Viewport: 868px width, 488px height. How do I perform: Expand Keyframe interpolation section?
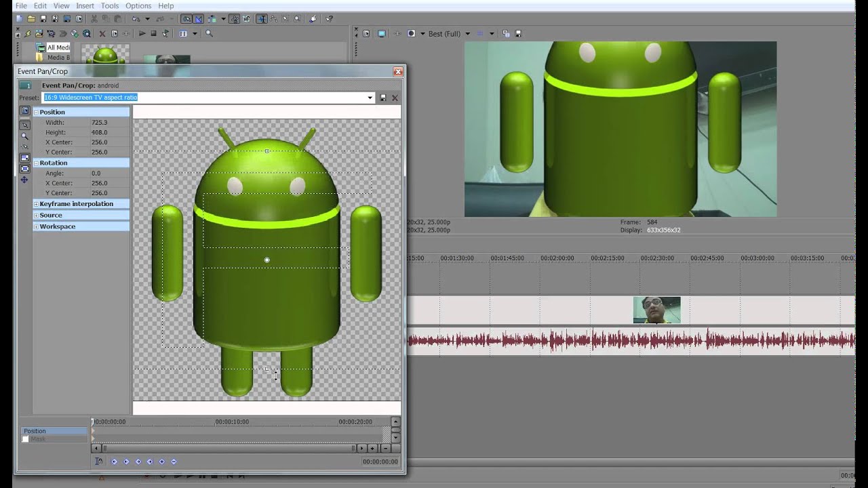tap(36, 204)
